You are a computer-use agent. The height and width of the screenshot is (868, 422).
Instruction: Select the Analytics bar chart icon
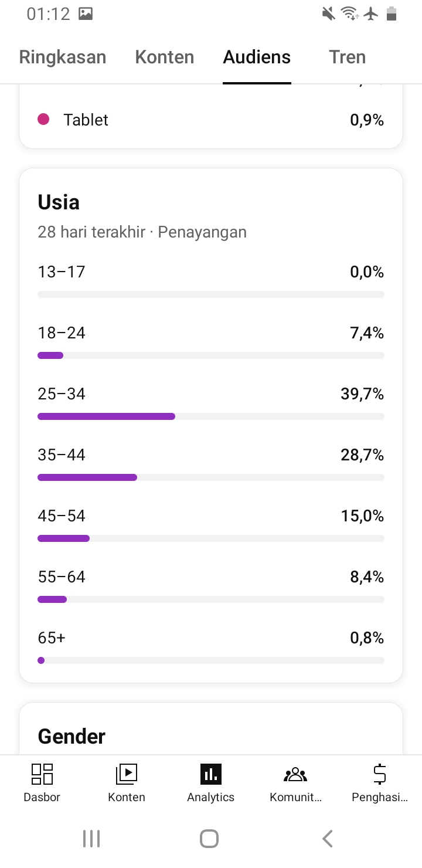(x=211, y=774)
